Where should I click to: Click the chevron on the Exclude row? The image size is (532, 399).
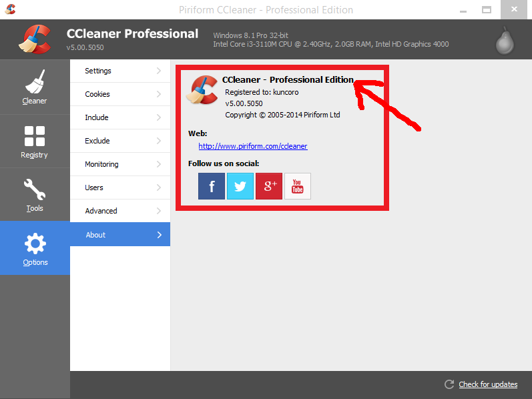(x=159, y=141)
